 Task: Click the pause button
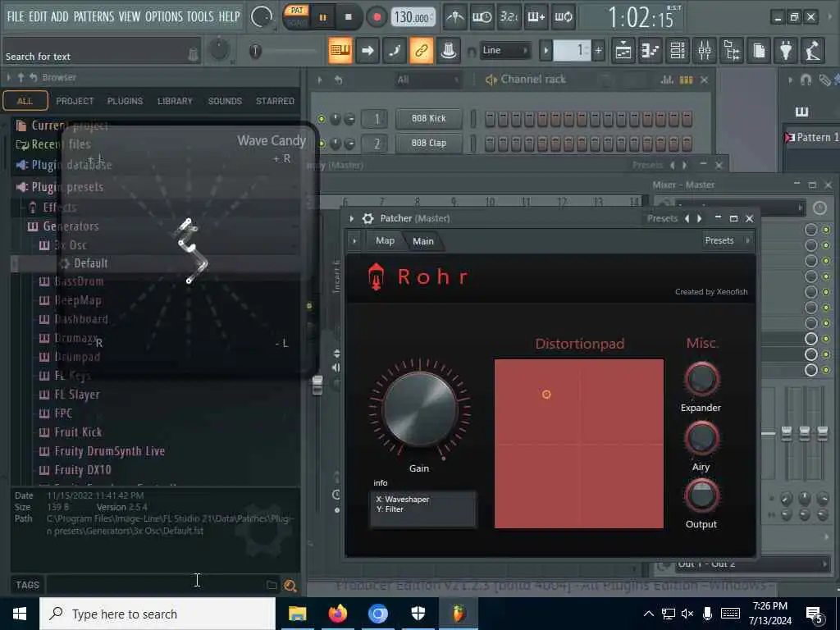[323, 17]
